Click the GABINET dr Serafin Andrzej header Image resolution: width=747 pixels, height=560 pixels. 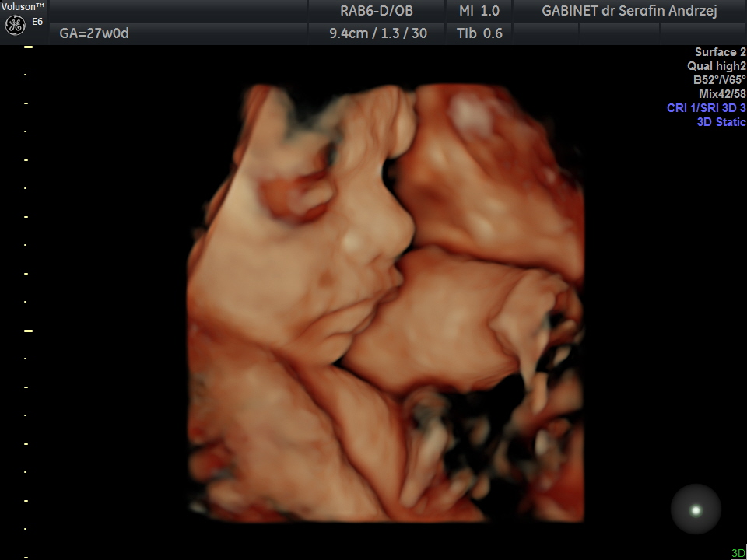[630, 10]
